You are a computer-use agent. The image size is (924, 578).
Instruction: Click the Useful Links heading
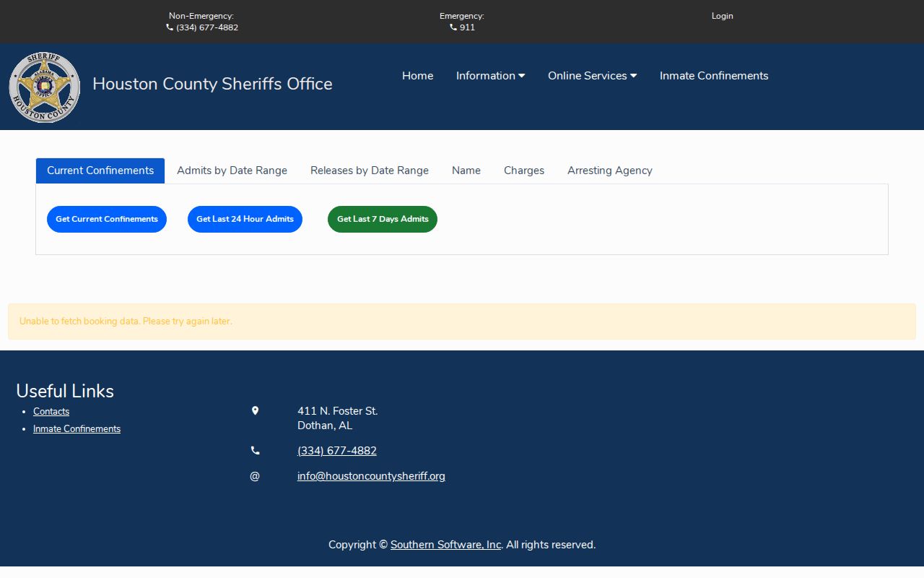[65, 391]
